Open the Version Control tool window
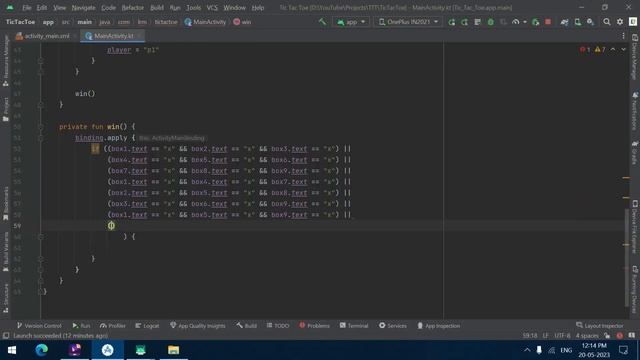 39,325
